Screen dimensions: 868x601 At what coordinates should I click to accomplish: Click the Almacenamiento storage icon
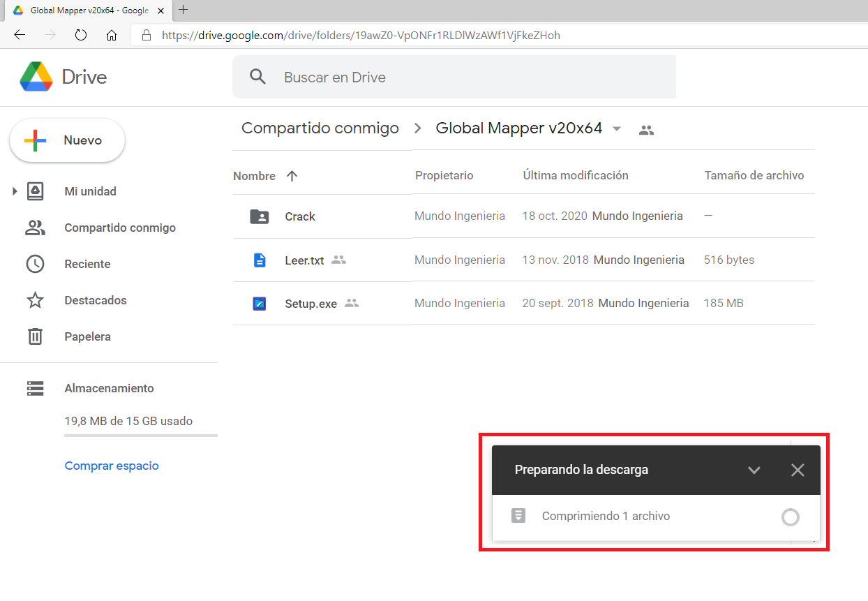[x=35, y=388]
